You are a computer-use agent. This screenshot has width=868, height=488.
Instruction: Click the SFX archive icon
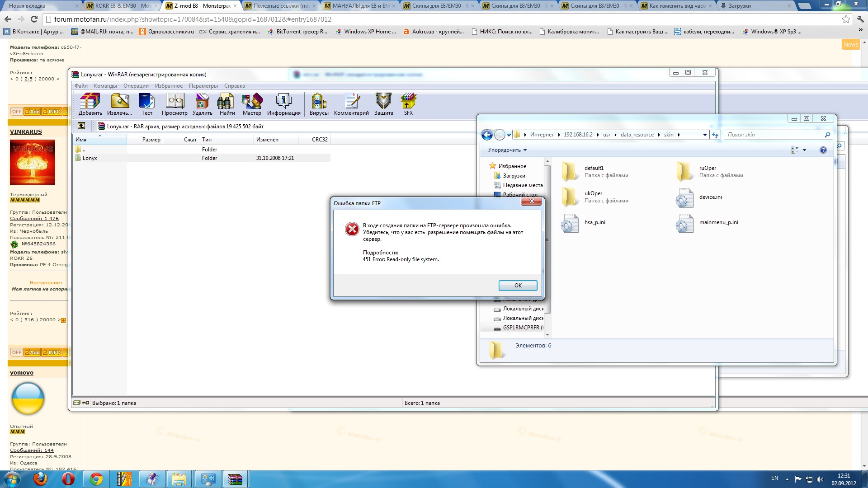tap(408, 104)
